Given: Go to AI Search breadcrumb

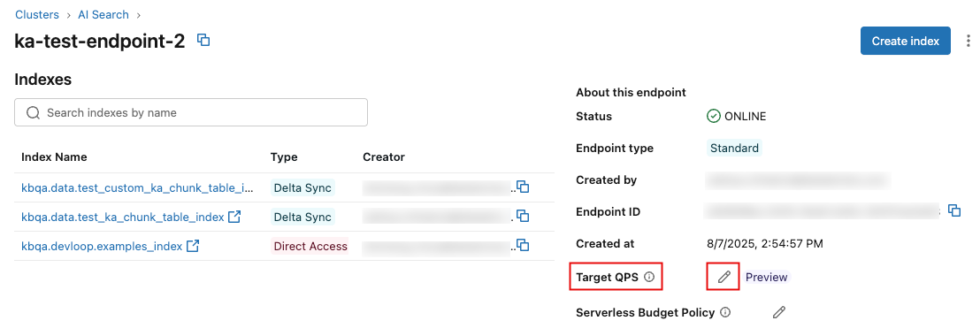Looking at the screenshot, I should (x=103, y=14).
